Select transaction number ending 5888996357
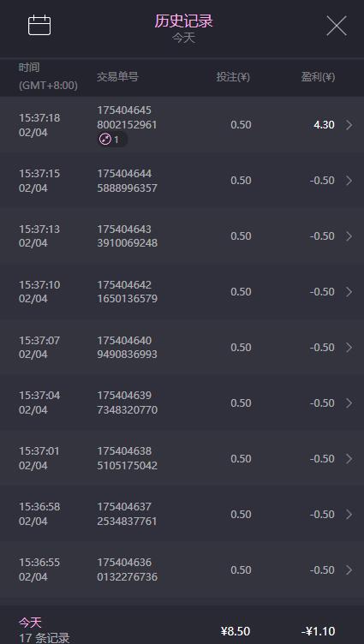The image size is (364, 644). tap(127, 181)
